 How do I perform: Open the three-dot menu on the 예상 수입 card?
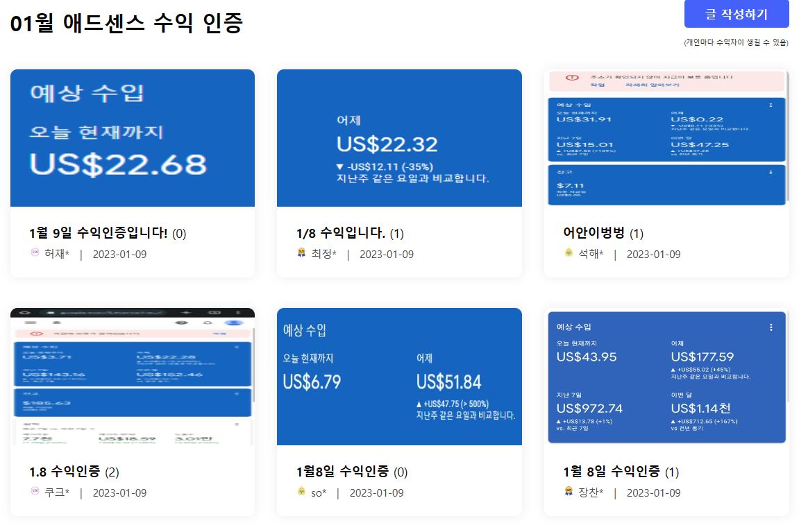point(771,105)
